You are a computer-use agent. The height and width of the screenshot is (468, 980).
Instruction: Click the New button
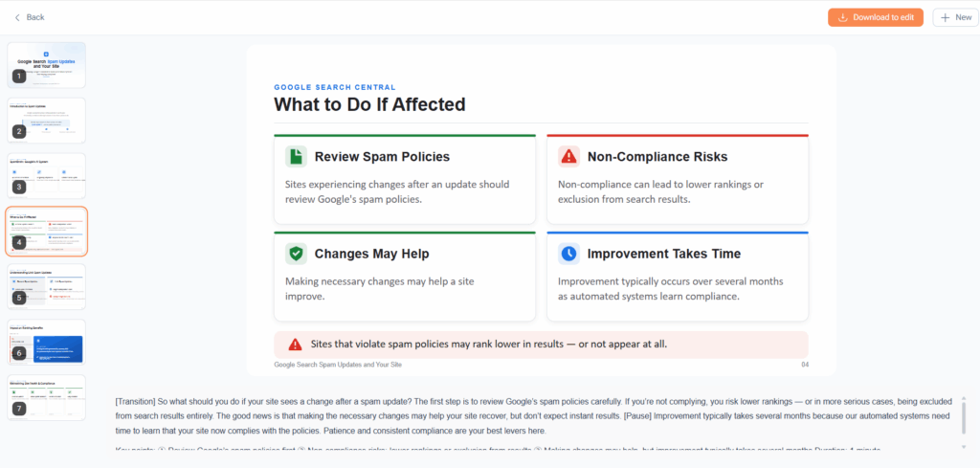(x=956, y=17)
